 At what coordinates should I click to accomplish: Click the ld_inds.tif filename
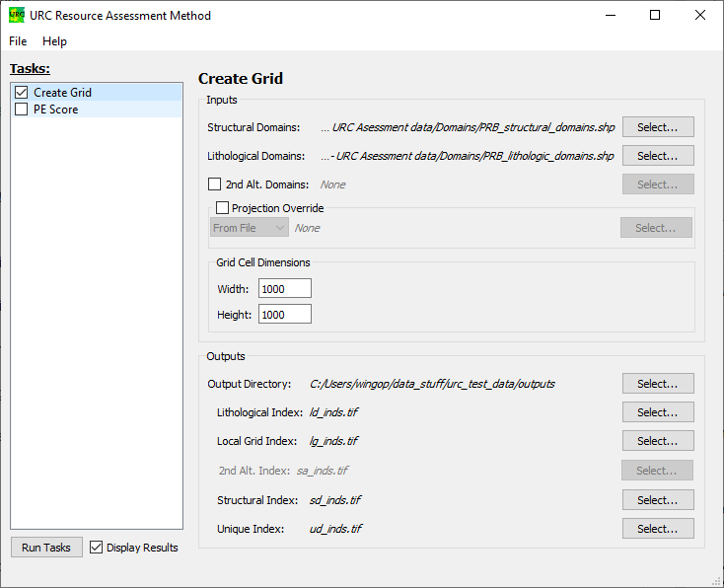click(x=333, y=412)
